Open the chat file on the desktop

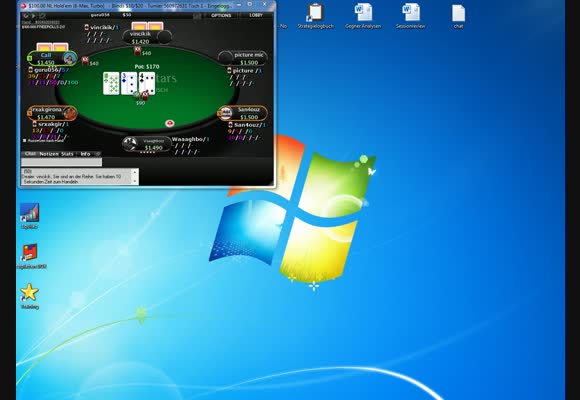point(458,16)
